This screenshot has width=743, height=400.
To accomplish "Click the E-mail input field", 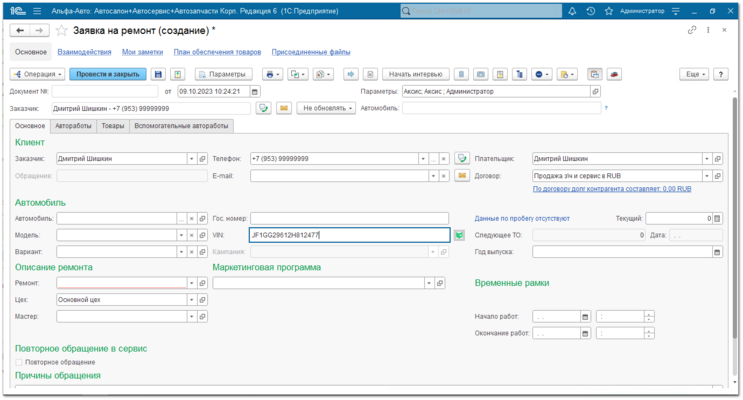I will pyautogui.click(x=339, y=176).
